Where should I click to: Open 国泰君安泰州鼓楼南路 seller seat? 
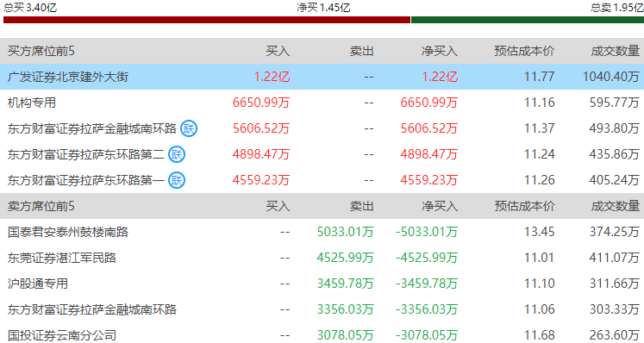click(68, 232)
